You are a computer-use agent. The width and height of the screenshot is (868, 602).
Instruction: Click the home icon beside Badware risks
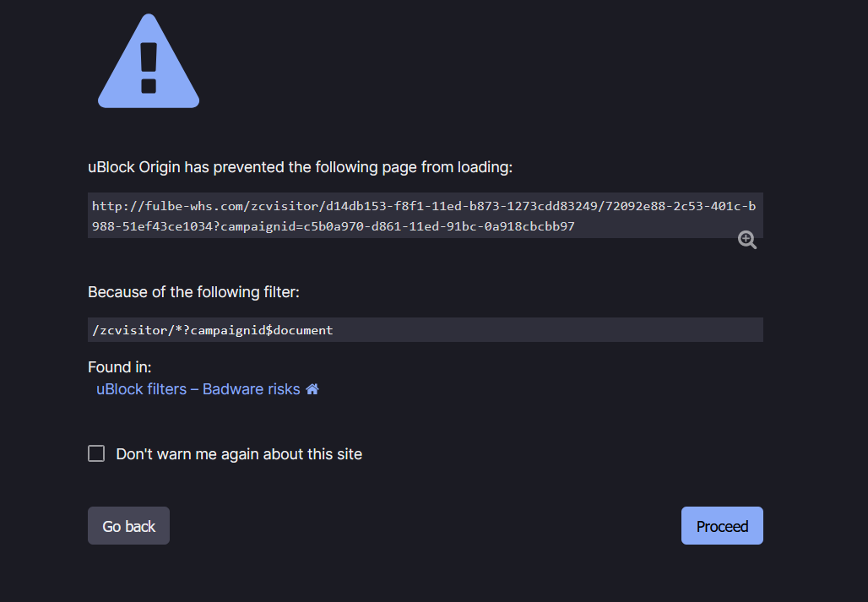pyautogui.click(x=312, y=389)
